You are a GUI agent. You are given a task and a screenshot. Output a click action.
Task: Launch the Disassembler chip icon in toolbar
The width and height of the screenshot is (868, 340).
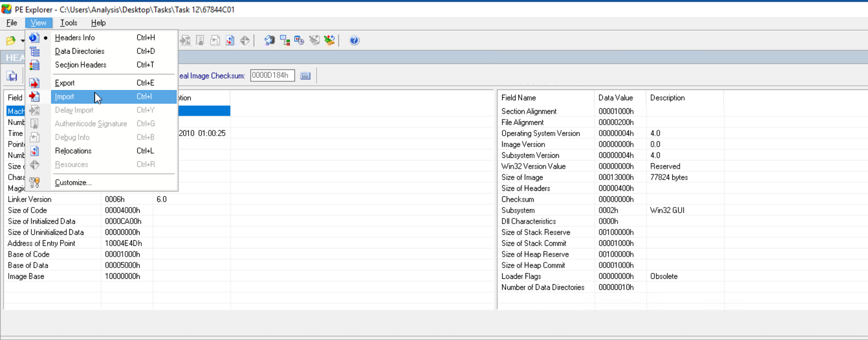point(270,40)
